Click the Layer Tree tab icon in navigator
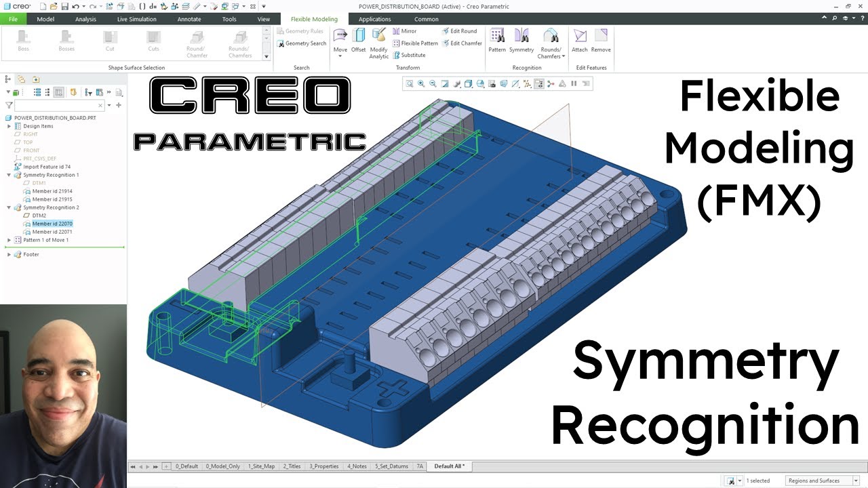Viewport: 868px width, 488px height. 22,79
